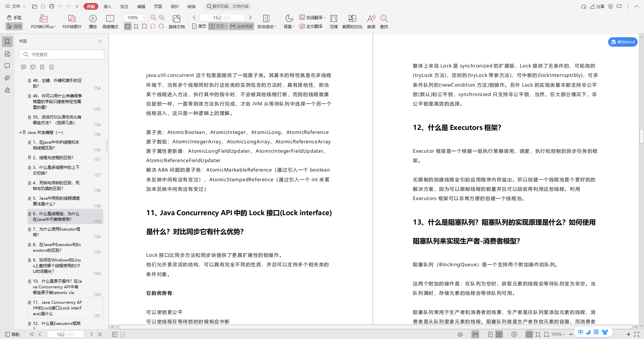The width and height of the screenshot is (644, 339).
Task: Open the attachments paperclip sidebar icon
Action: [7, 78]
